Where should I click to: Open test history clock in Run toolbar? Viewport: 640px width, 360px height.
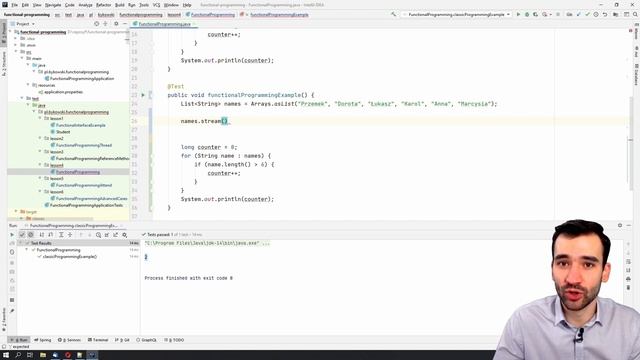point(98,235)
